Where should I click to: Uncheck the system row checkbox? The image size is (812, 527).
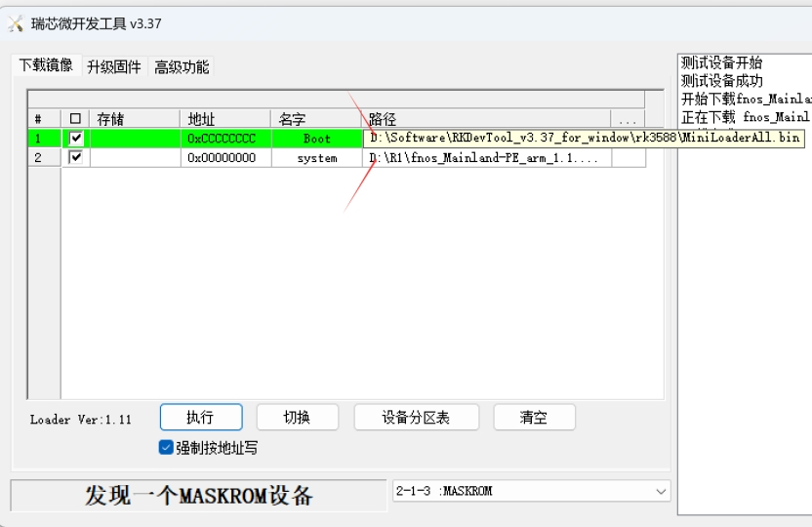click(75, 157)
